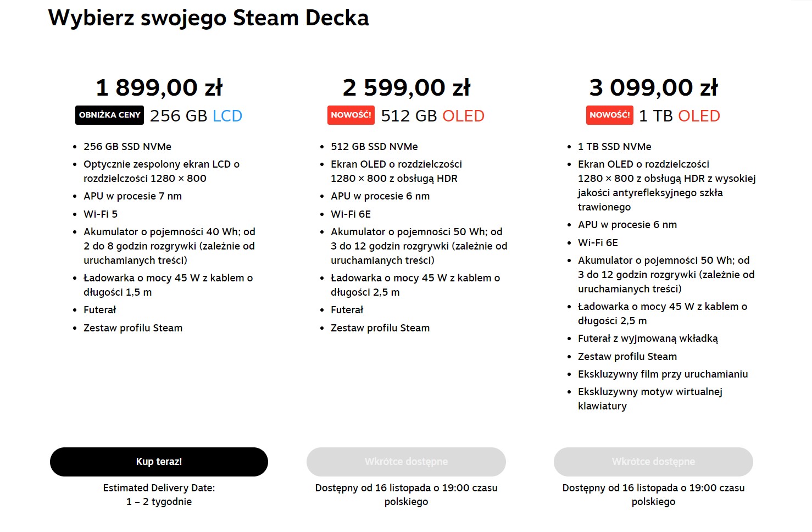Click the "Kup teraz!" buy button
The width and height of the screenshot is (812, 532).
(159, 462)
